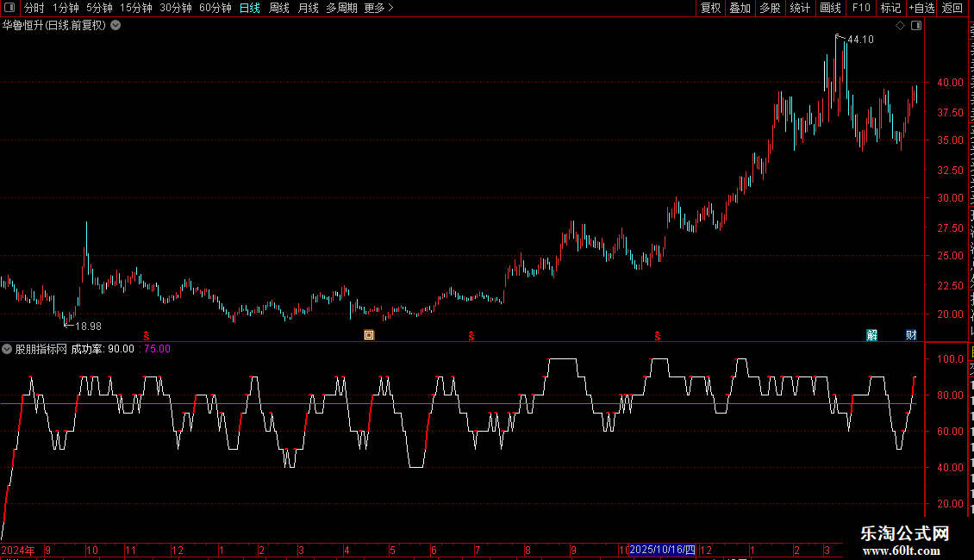This screenshot has height=560, width=974.
Task: Click the orange square event marker near April
Action: [x=369, y=335]
